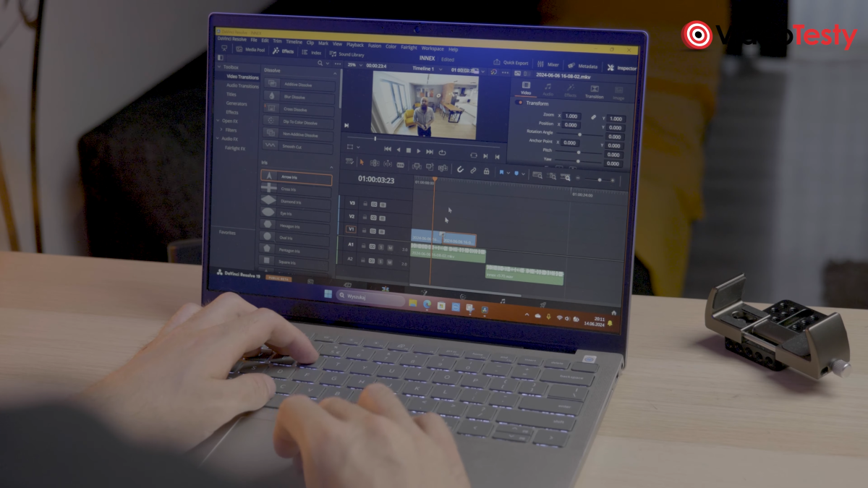The height and width of the screenshot is (488, 868).
Task: Click the Quick Export button
Action: (510, 63)
